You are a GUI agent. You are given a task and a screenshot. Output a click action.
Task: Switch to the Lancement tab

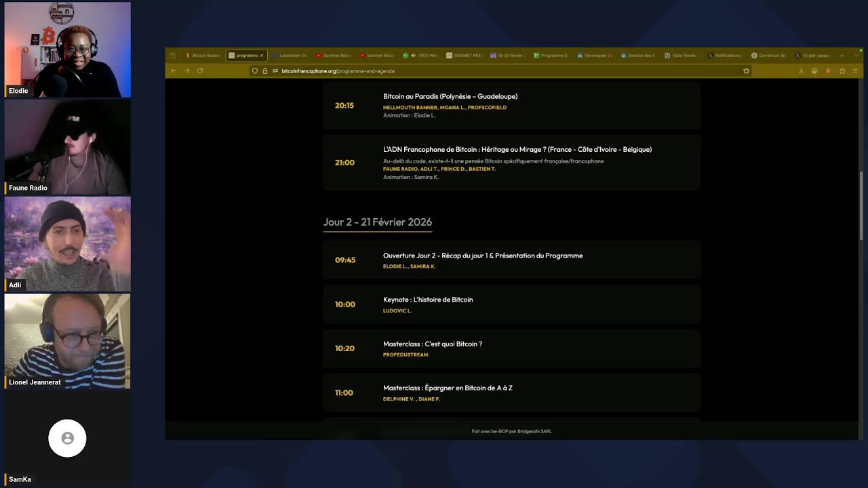(x=290, y=56)
